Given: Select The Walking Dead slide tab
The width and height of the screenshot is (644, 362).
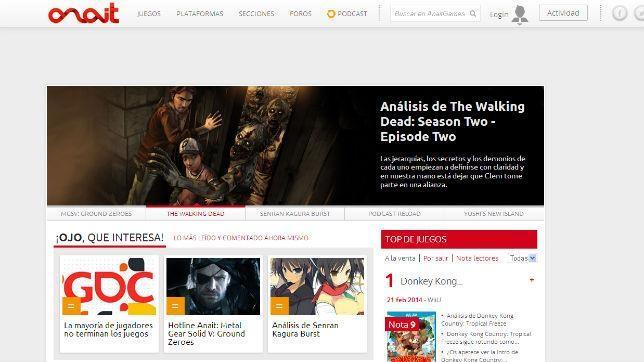Looking at the screenshot, I should click(x=196, y=214).
